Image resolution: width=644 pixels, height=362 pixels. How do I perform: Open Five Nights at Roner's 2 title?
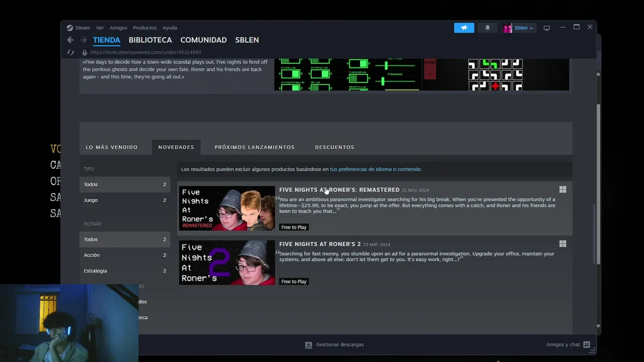320,244
